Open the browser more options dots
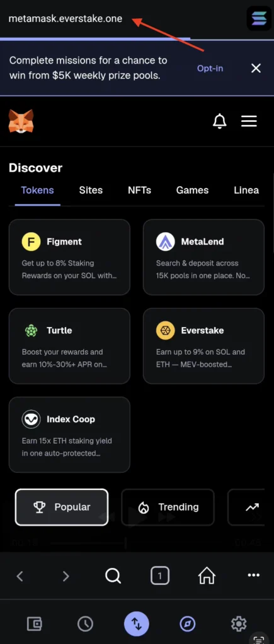Viewport: 274px width, 644px height. pyautogui.click(x=254, y=575)
